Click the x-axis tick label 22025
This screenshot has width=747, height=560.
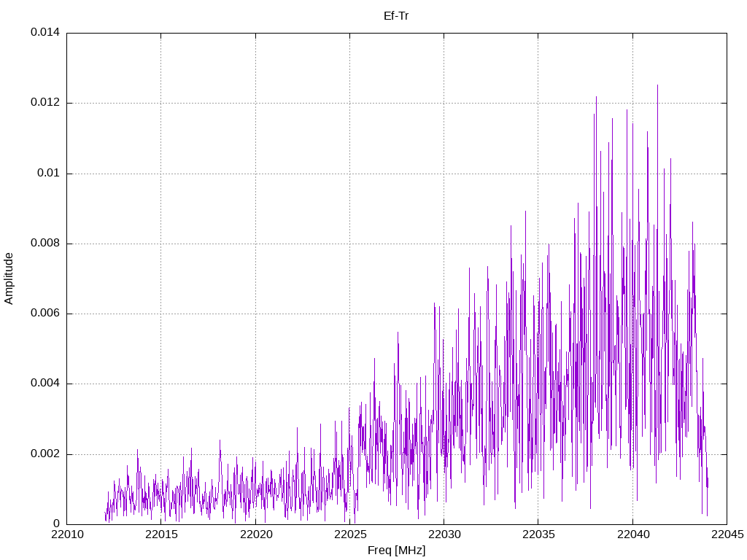tap(351, 534)
